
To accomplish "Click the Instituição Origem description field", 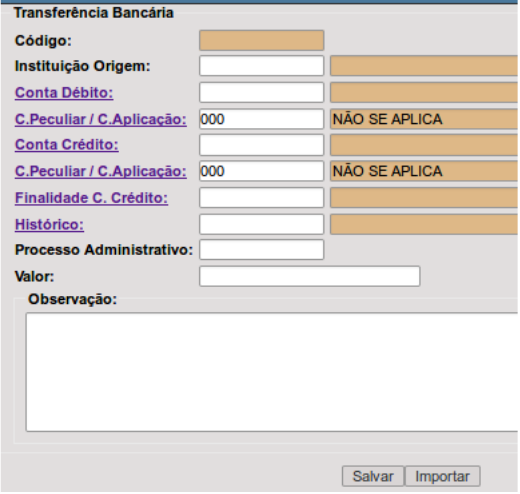I will tap(425, 66).
